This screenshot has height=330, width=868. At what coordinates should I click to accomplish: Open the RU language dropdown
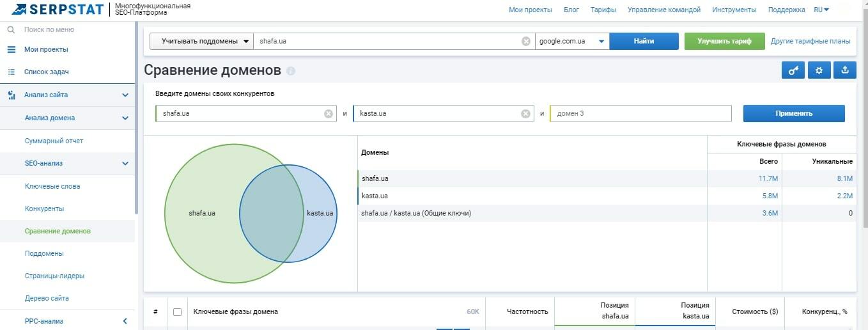pyautogui.click(x=821, y=10)
